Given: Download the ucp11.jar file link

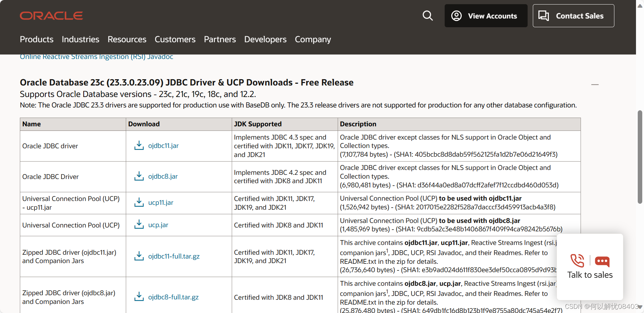Looking at the screenshot, I should click(161, 202).
